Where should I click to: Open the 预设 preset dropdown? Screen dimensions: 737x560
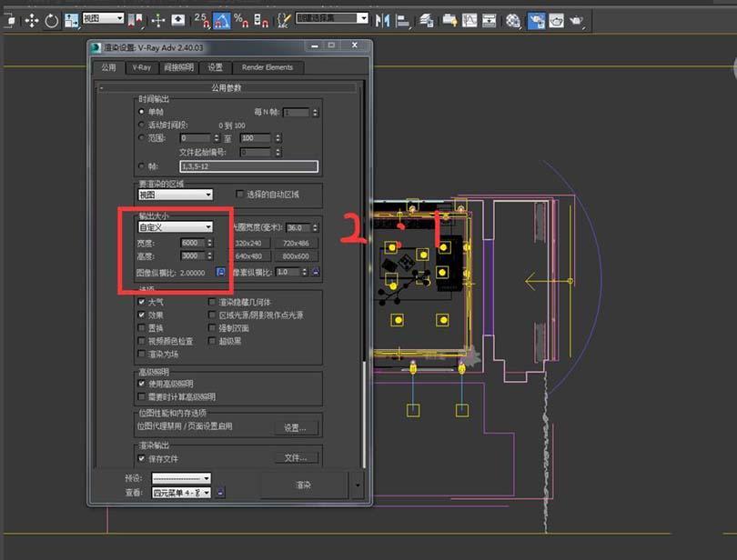point(180,478)
